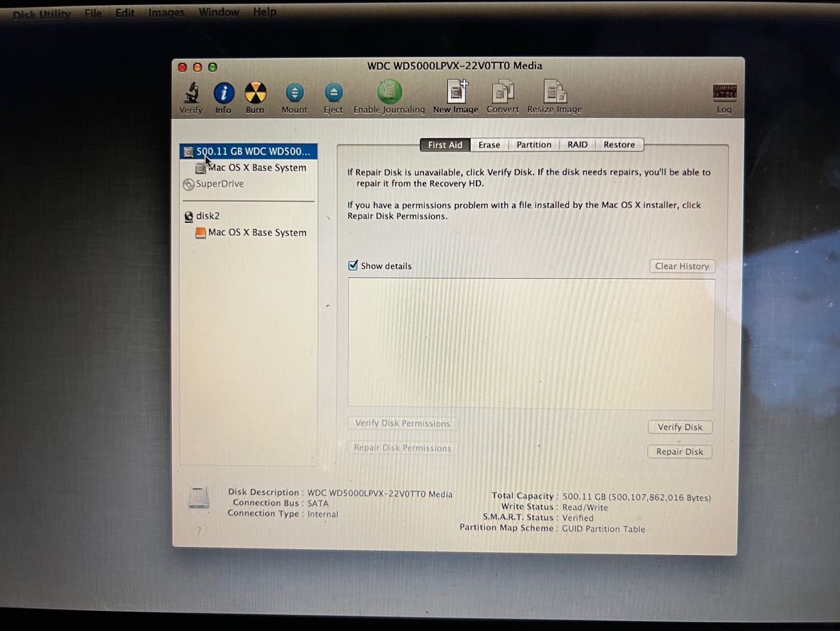Screen dimensions: 840x631
Task: Switch to the Restore tab
Action: tap(619, 145)
